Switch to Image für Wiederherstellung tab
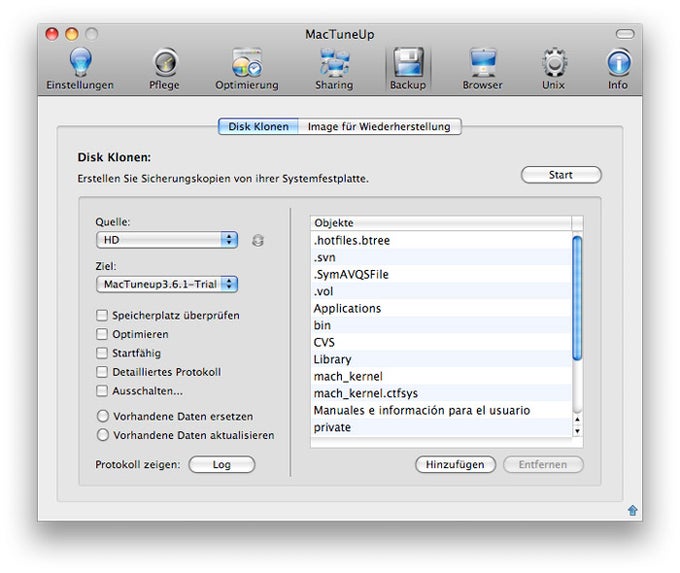This screenshot has height=573, width=680. coord(379,126)
